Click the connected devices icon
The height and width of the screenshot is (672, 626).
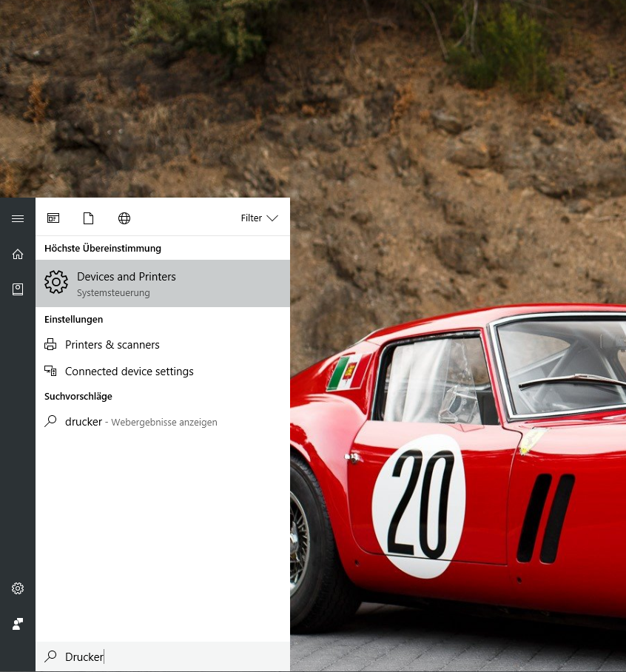pyautogui.click(x=50, y=371)
